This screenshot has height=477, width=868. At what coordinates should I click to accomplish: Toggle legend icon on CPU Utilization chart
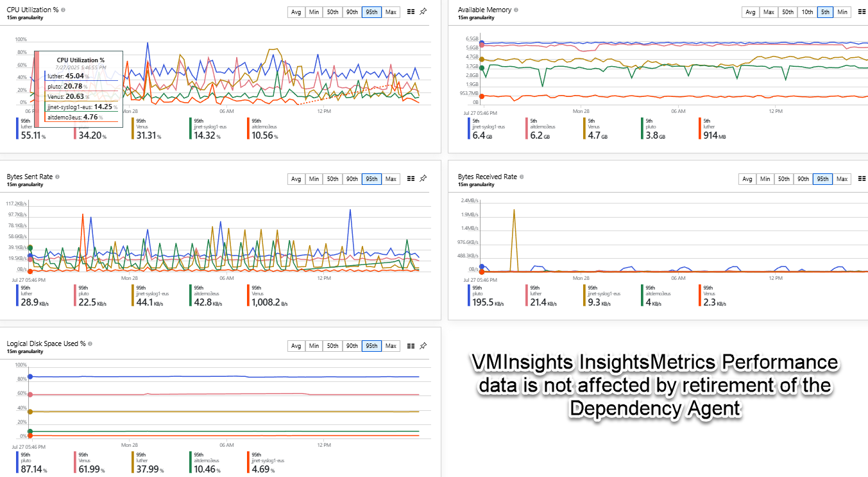click(411, 12)
